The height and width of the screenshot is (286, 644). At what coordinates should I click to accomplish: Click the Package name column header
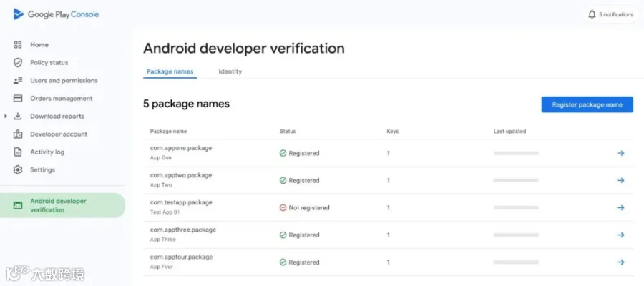(168, 132)
